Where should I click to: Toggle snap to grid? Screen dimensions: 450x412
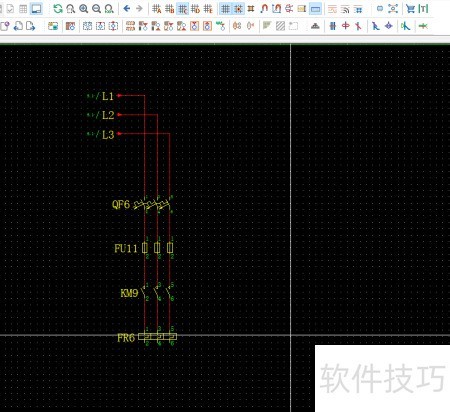click(x=238, y=9)
